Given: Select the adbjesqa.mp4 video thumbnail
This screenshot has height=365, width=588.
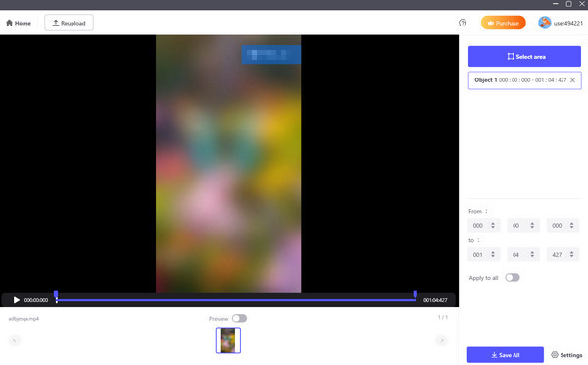Looking at the screenshot, I should coord(228,340).
